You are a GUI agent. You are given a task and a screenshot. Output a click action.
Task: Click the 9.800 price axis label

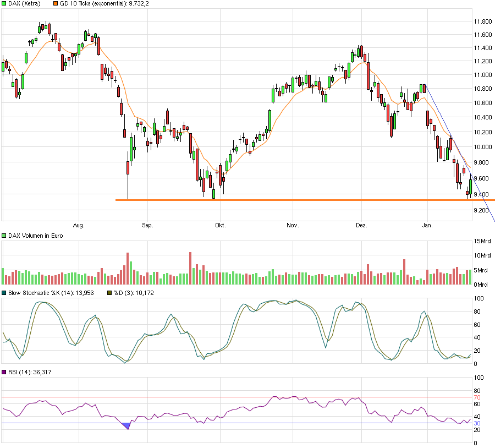pyautogui.click(x=481, y=162)
